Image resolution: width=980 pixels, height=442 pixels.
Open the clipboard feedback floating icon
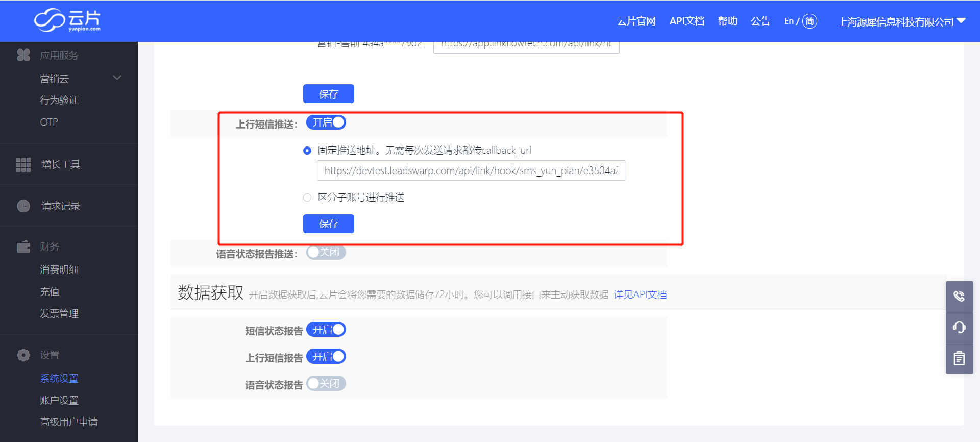[960, 358]
